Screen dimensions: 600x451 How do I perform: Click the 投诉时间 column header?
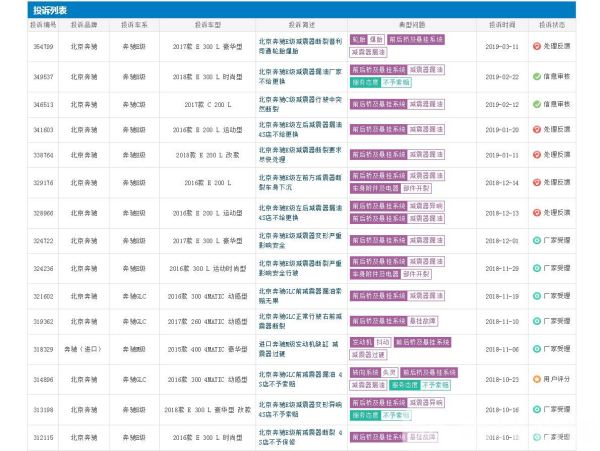tap(502, 24)
